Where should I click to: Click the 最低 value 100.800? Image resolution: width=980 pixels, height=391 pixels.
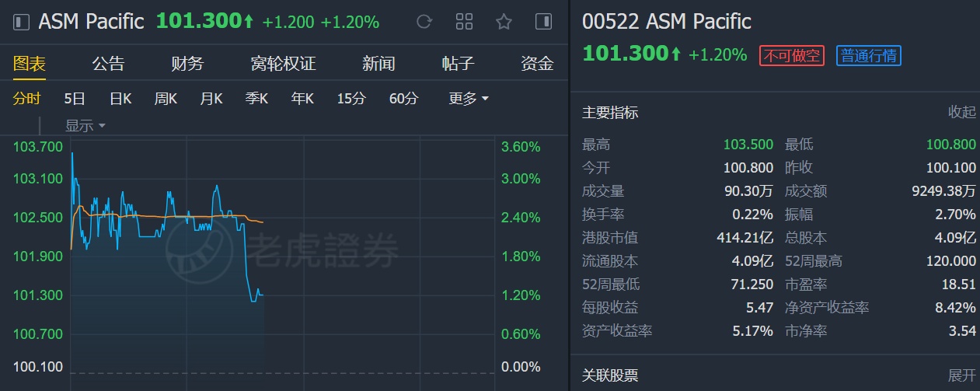click(x=950, y=145)
